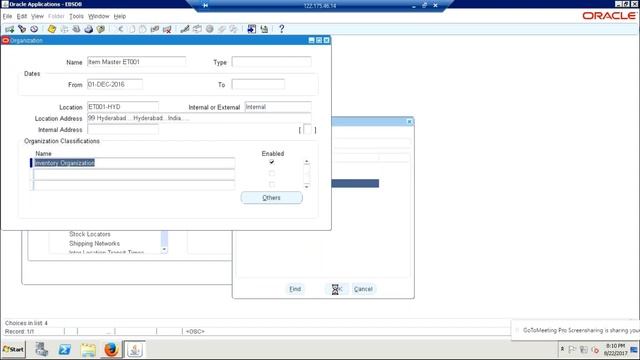
Task: Click the Folder Tools toolbar icon
Action: (233, 29)
